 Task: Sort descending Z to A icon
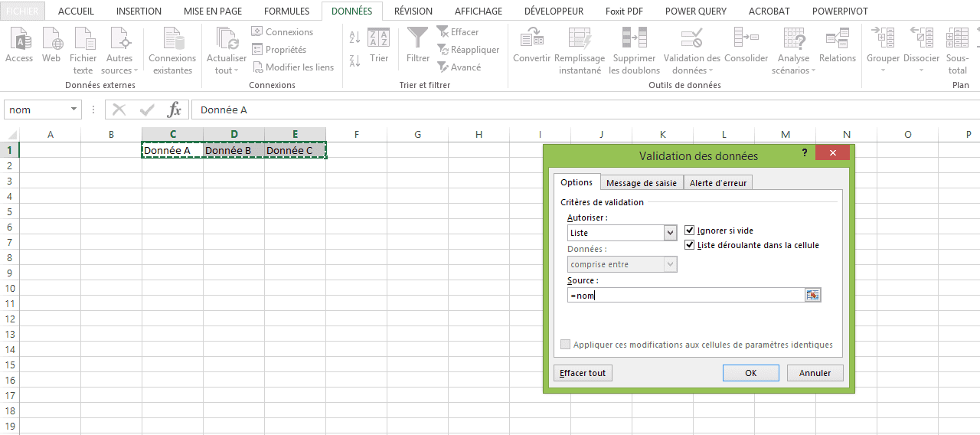pos(354,61)
